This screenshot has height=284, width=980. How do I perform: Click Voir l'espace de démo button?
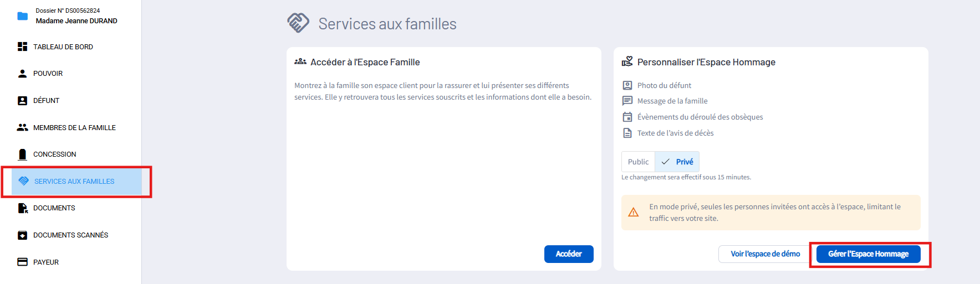[x=765, y=254]
